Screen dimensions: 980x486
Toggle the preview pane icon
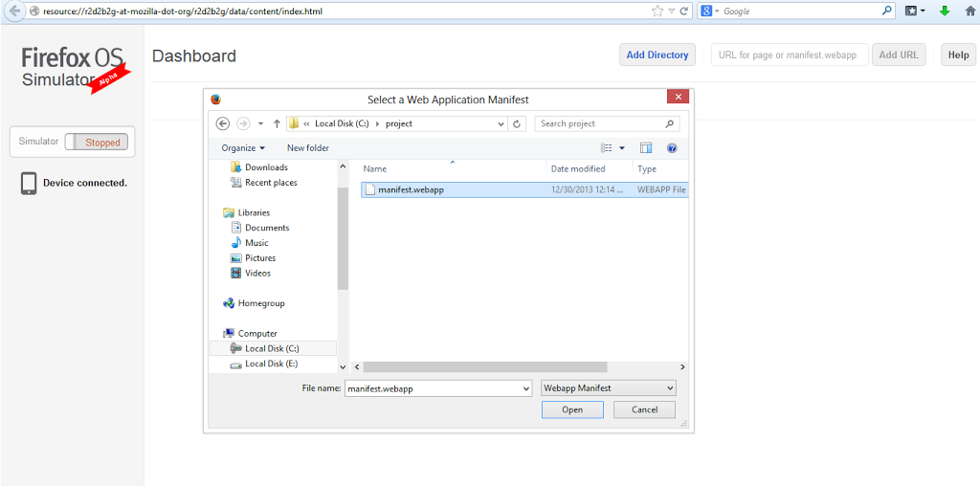click(646, 148)
